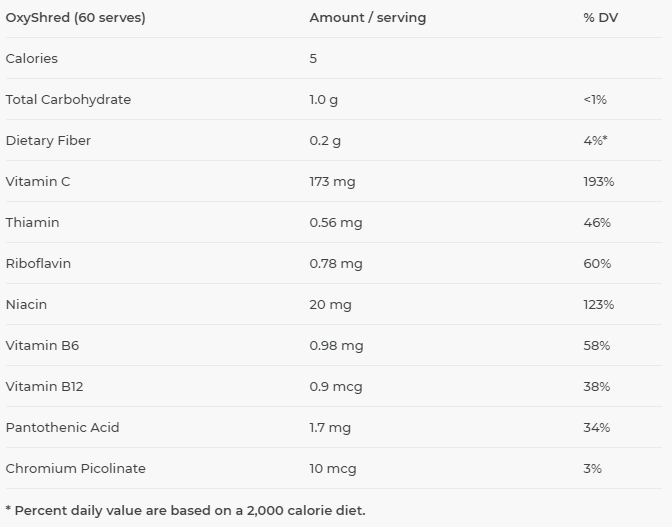
Task: Click the 60% daily value
Action: pos(597,263)
